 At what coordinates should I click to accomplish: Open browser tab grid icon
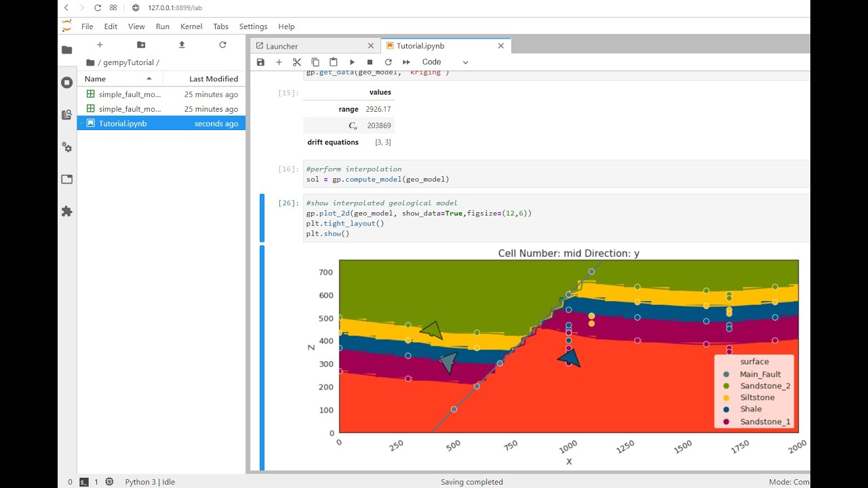[x=113, y=7]
